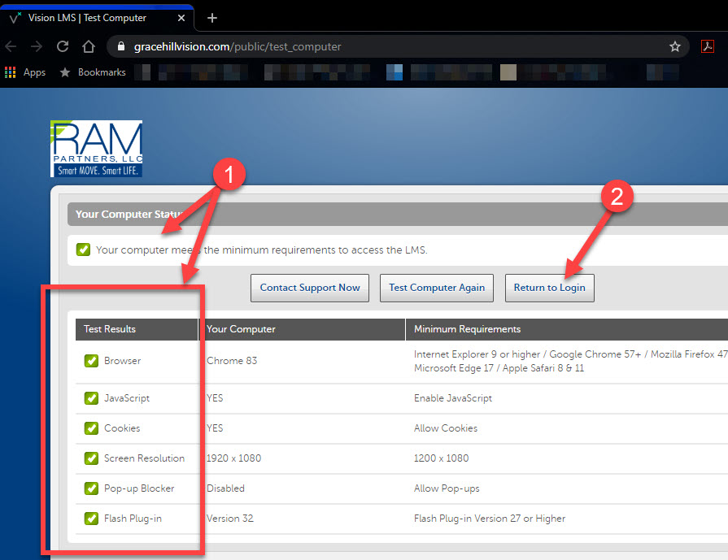Bookmark this page with the star icon
The image size is (728, 560).
coord(675,46)
